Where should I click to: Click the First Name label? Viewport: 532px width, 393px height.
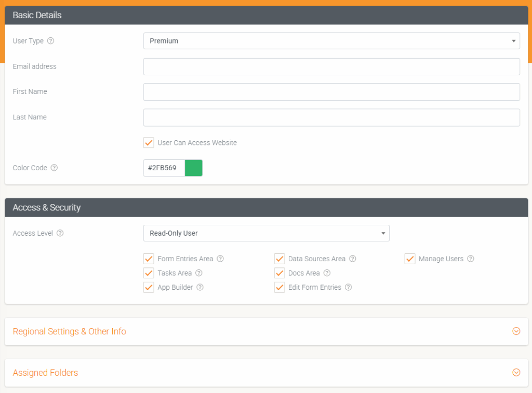(30, 91)
